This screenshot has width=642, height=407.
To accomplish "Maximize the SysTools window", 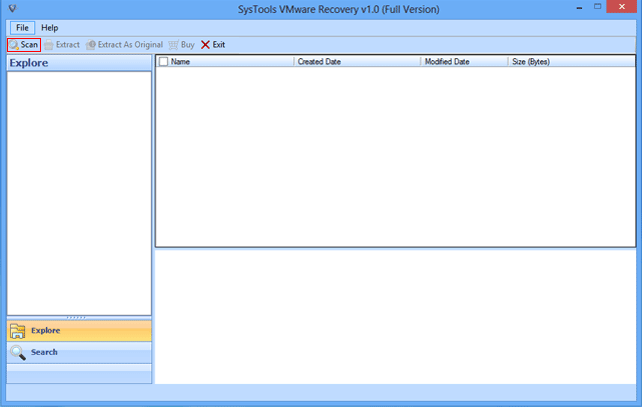I will pos(598,7).
